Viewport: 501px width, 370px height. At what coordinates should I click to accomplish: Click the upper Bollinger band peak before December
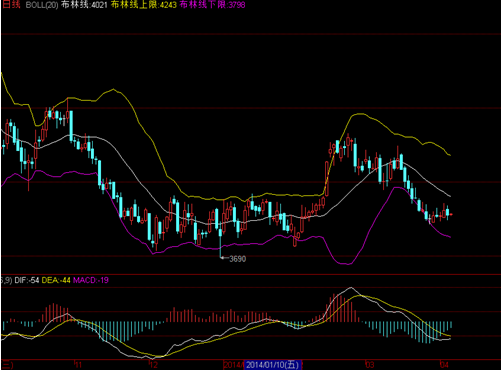pyautogui.click(x=114, y=89)
